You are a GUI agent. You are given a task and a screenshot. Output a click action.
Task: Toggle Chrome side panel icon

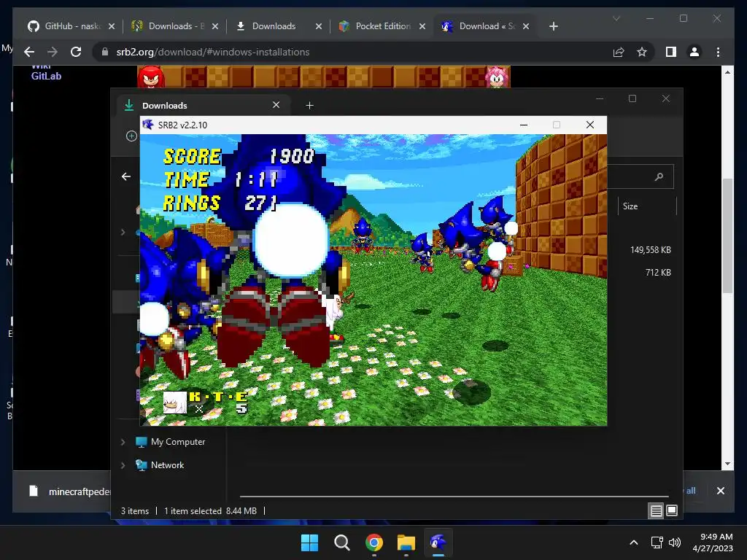[x=671, y=52]
